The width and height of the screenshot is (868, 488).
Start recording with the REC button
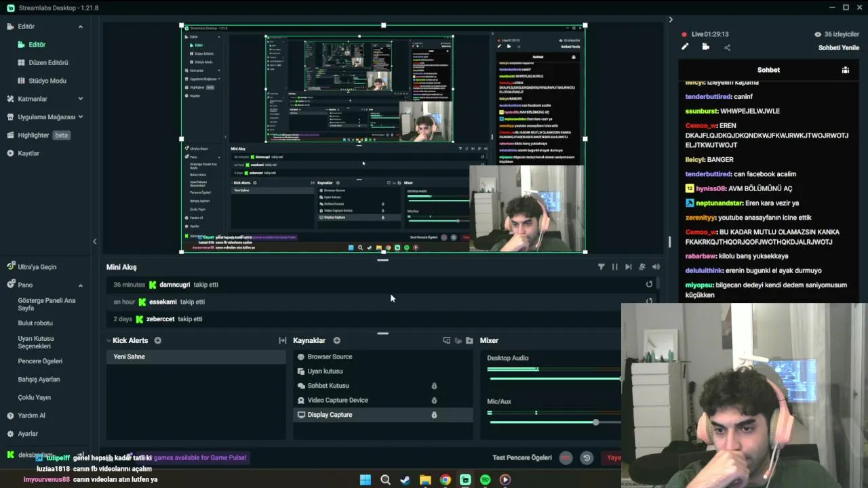[x=566, y=458]
